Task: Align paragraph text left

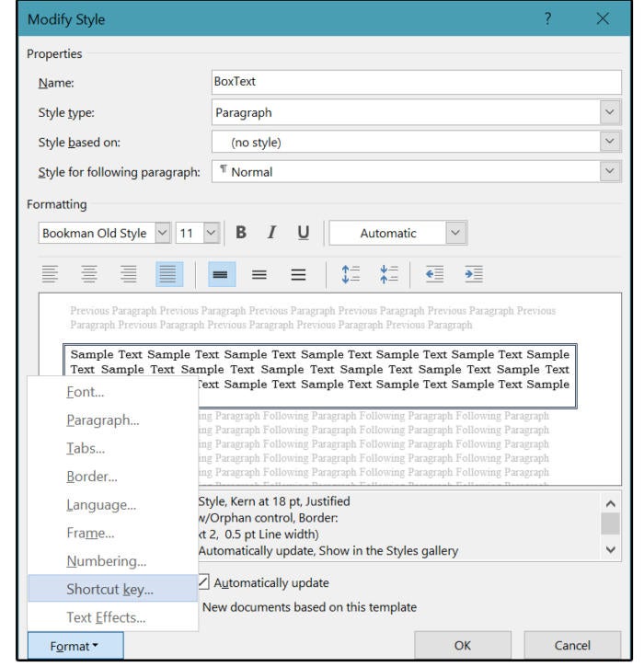Action: [50, 274]
